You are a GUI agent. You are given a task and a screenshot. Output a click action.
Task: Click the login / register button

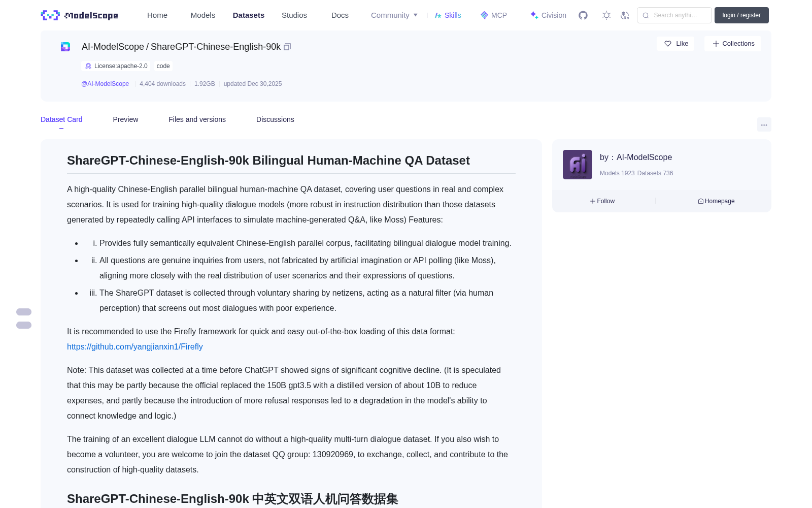pos(741,15)
